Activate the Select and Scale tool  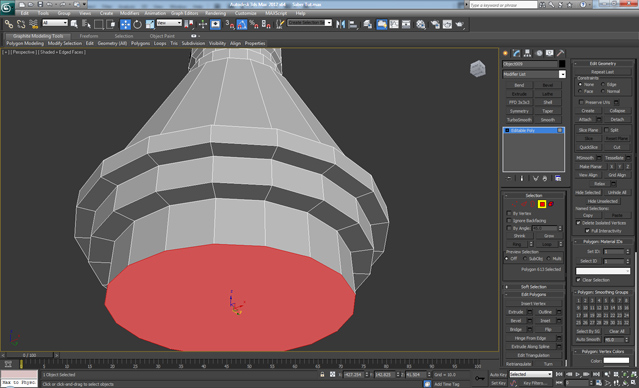pos(150,24)
